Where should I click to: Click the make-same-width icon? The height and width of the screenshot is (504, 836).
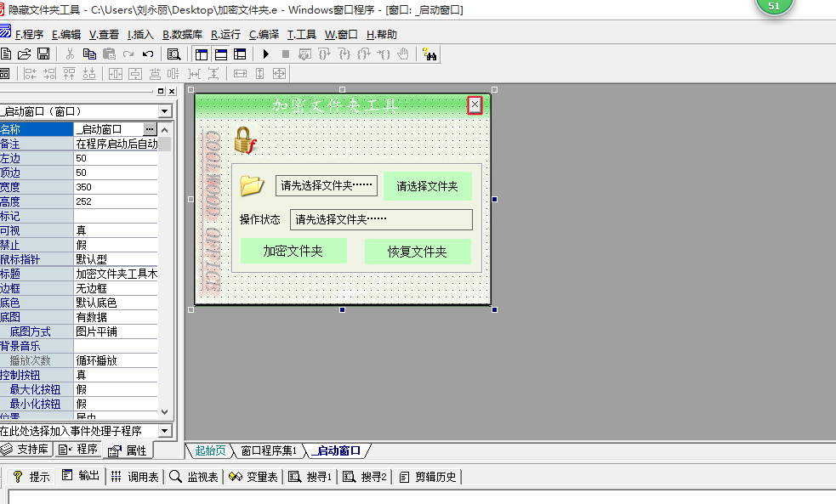240,74
